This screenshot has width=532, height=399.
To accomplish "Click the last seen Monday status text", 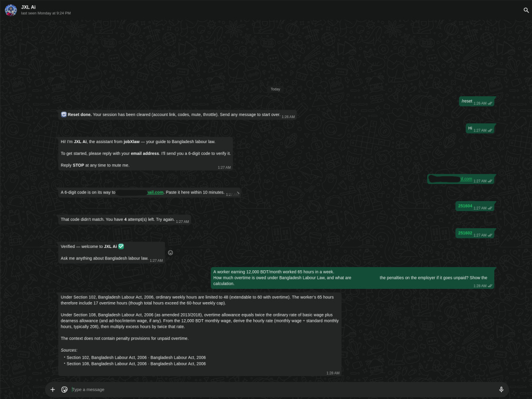I will [46, 13].
